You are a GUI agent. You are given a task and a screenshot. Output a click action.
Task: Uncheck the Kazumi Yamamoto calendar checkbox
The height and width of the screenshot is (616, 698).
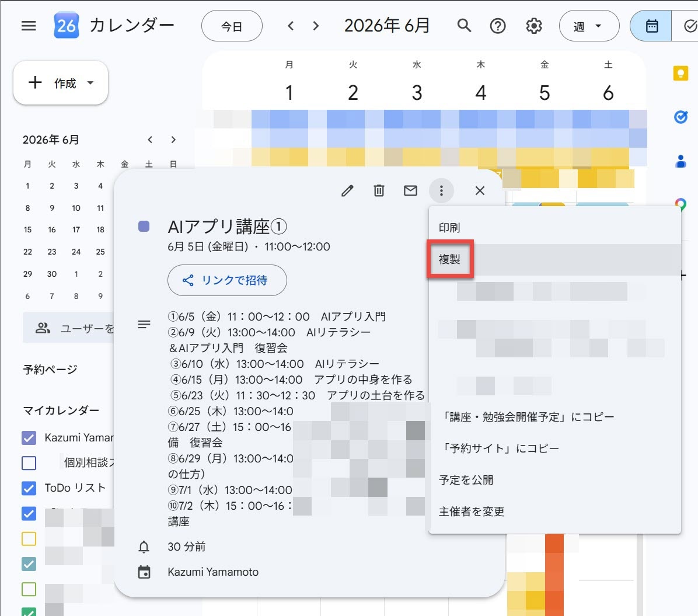(x=29, y=438)
